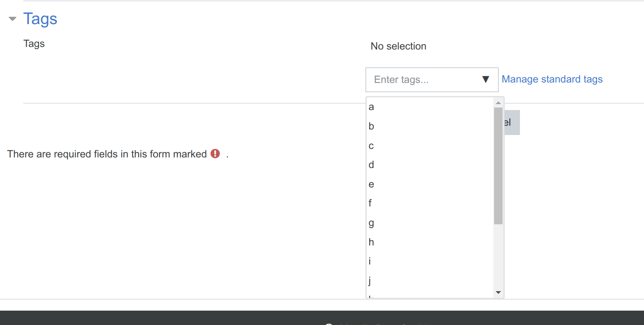
Task: Select tag 'e' in dropdown
Action: [430, 184]
